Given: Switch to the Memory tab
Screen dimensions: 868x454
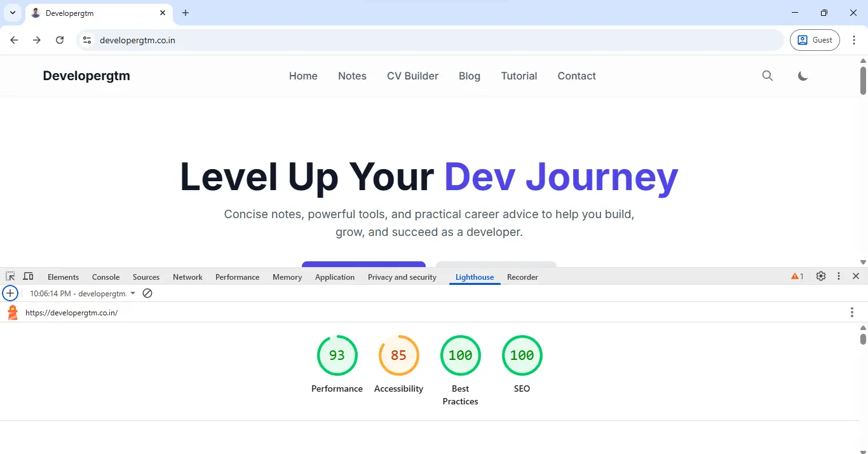Looking at the screenshot, I should [x=287, y=277].
